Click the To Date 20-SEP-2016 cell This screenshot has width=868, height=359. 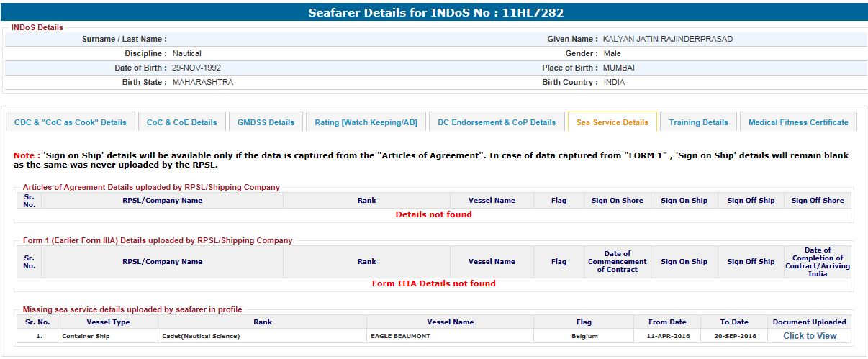tap(734, 336)
